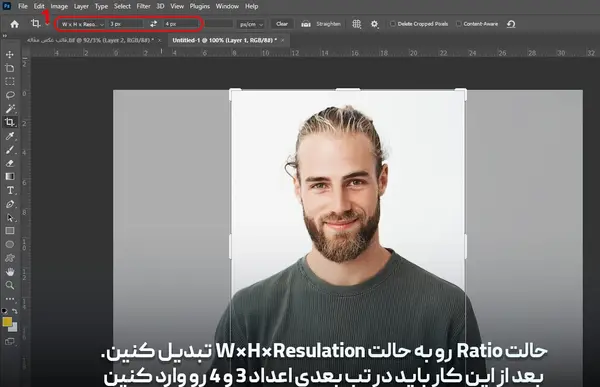Select the Hand tool
The image size is (600, 387).
pos(10,272)
